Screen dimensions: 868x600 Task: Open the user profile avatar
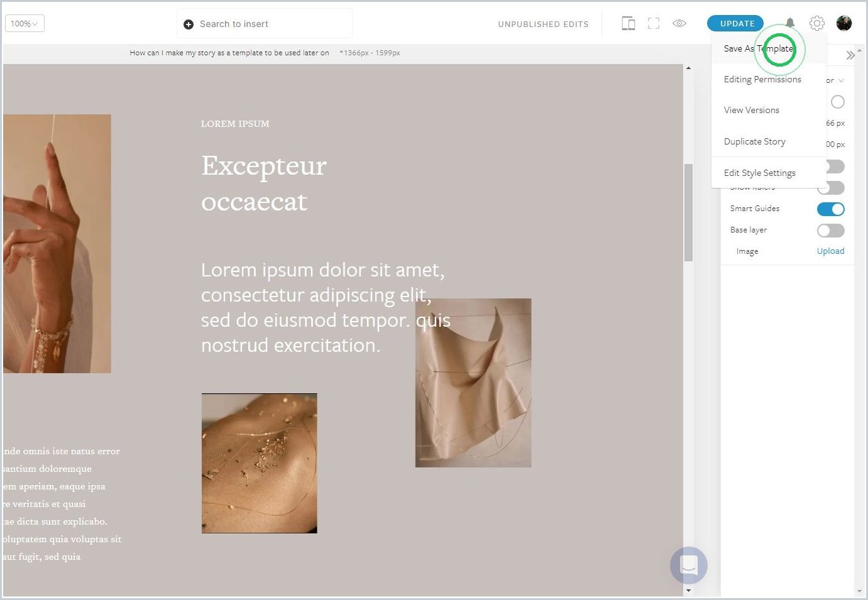844,23
